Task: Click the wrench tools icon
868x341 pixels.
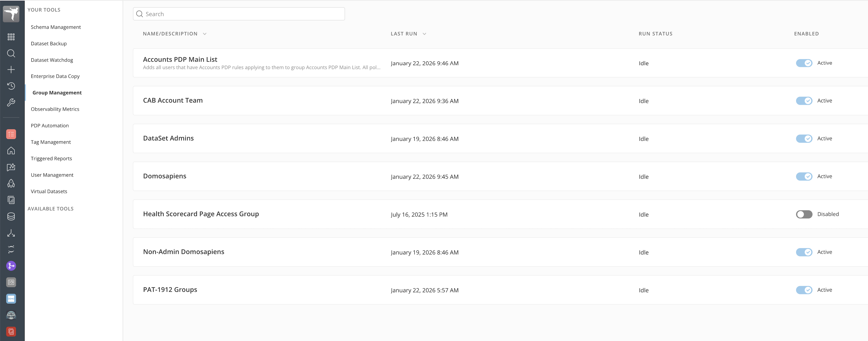Action: (11, 102)
